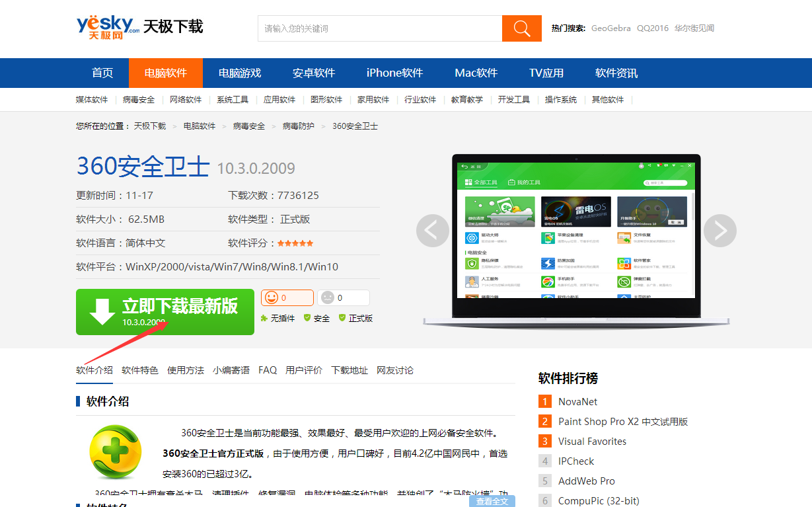The width and height of the screenshot is (812, 507).
Task: Open the 病毒安全 subcategory in subnav
Action: tap(139, 100)
